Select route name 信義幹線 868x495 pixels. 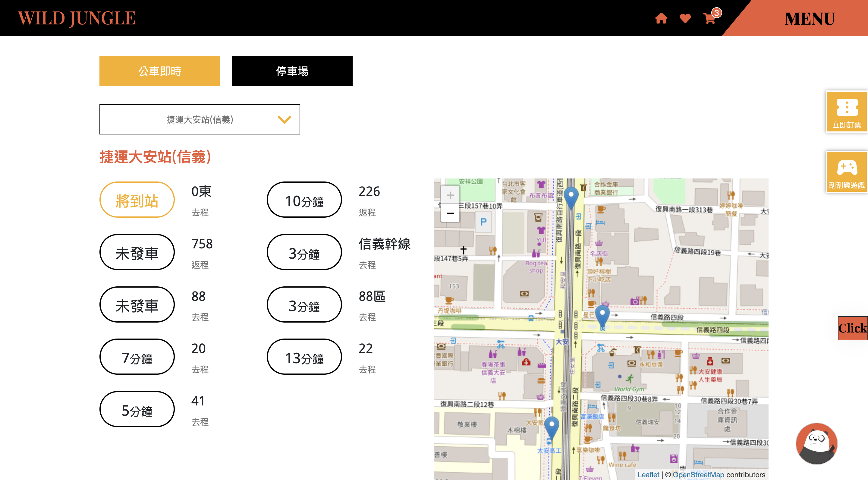pyautogui.click(x=385, y=244)
